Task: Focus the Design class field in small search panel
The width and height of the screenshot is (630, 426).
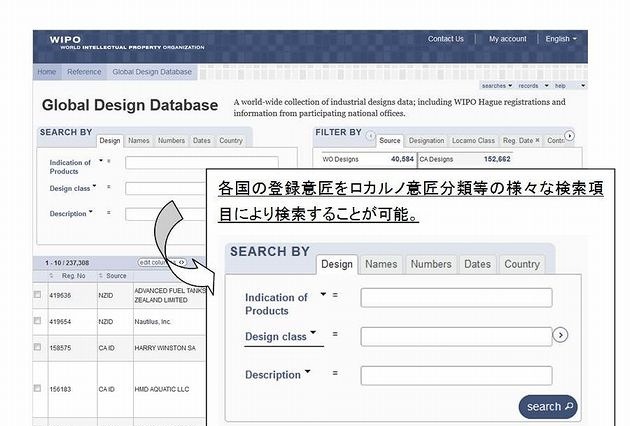Action: tap(166, 188)
